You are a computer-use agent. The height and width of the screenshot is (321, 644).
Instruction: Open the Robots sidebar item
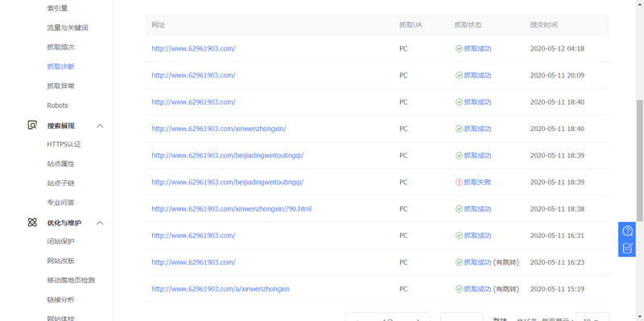[57, 105]
